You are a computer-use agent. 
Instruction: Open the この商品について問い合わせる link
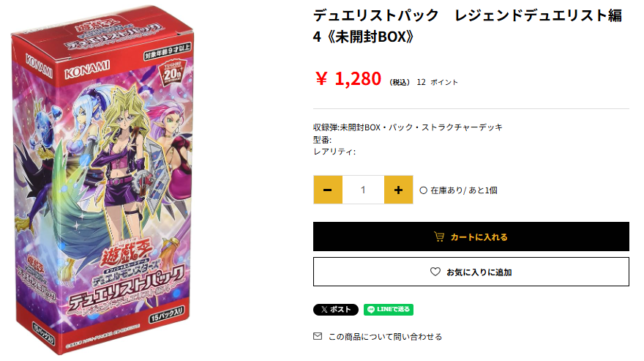click(385, 337)
